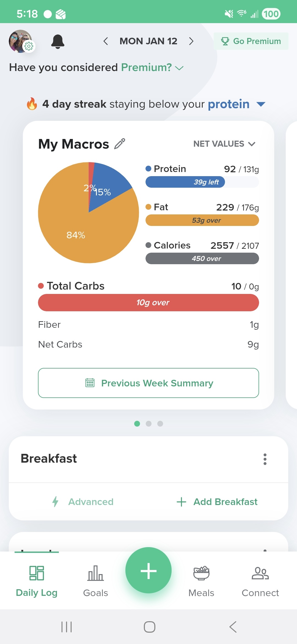The image size is (297, 644).
Task: Tap the Go Premium trophy button
Action: point(251,41)
